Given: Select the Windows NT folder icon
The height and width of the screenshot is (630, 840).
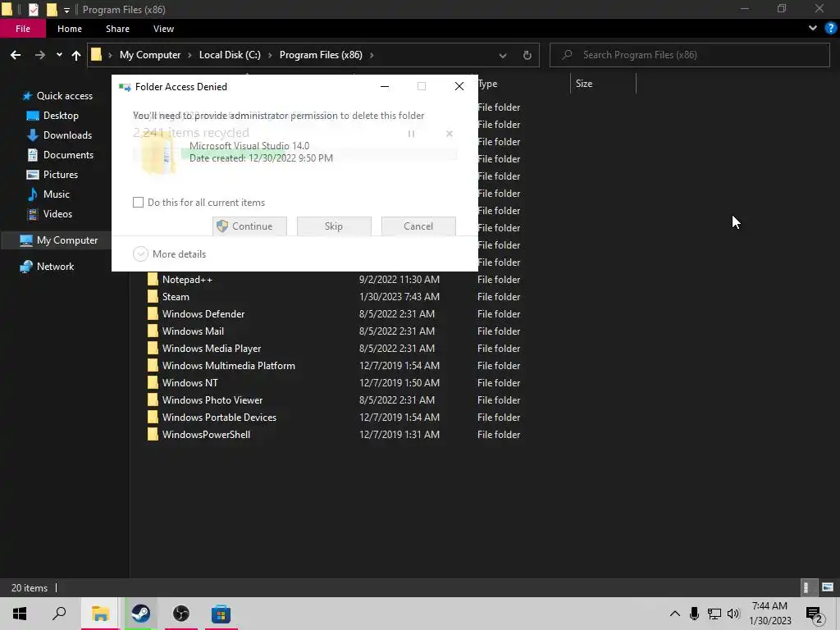Looking at the screenshot, I should [x=153, y=383].
